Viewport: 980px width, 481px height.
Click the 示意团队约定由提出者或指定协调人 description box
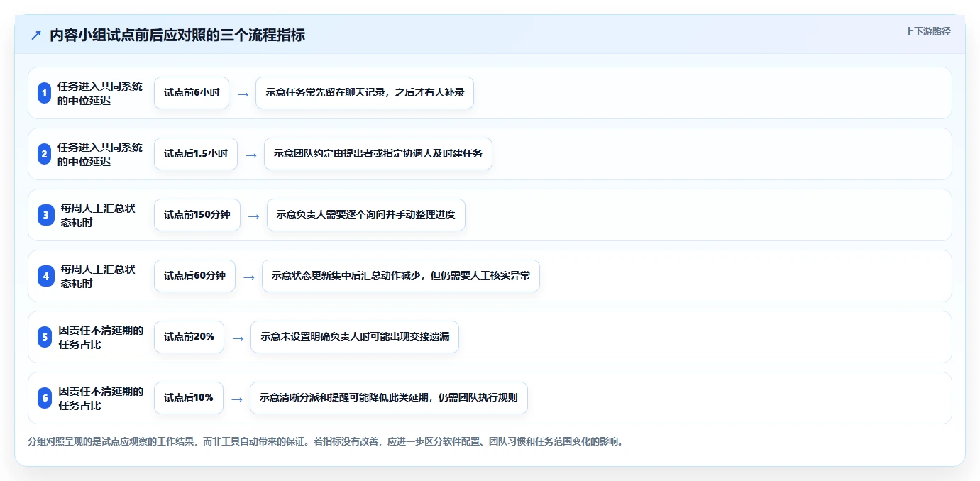tap(378, 154)
